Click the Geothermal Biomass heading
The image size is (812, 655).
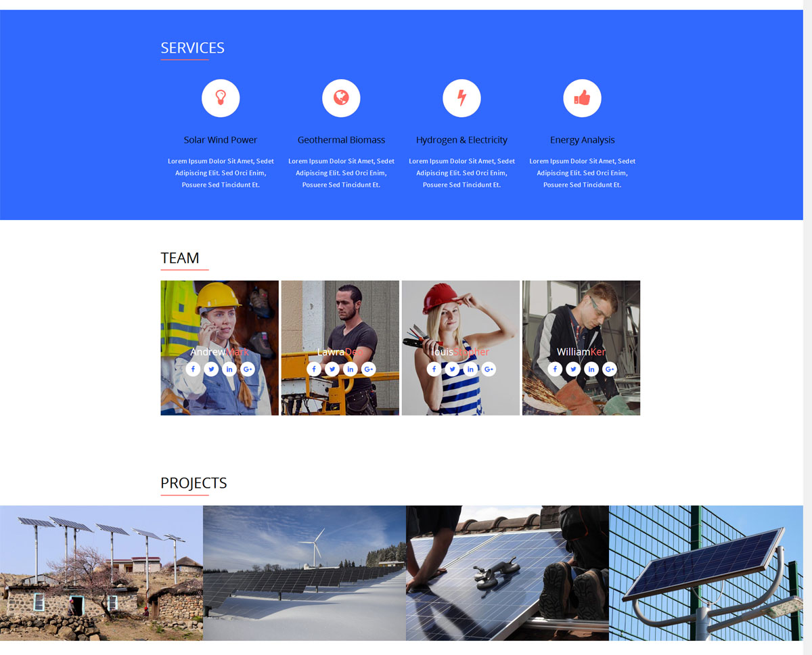pos(341,140)
